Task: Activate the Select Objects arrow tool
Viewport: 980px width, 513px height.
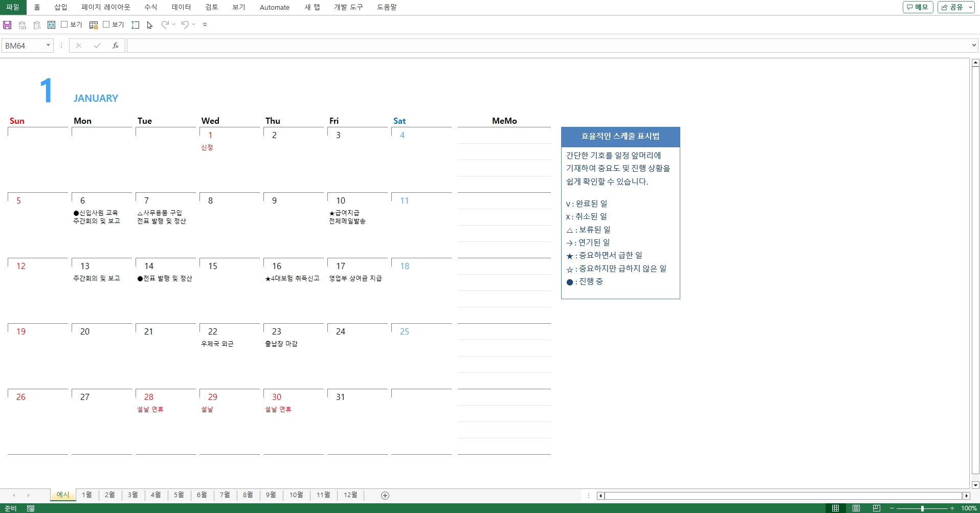Action: (x=149, y=25)
